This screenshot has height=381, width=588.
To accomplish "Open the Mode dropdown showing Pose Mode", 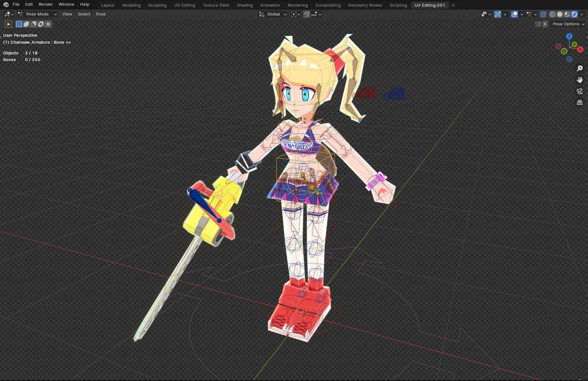I will point(37,14).
